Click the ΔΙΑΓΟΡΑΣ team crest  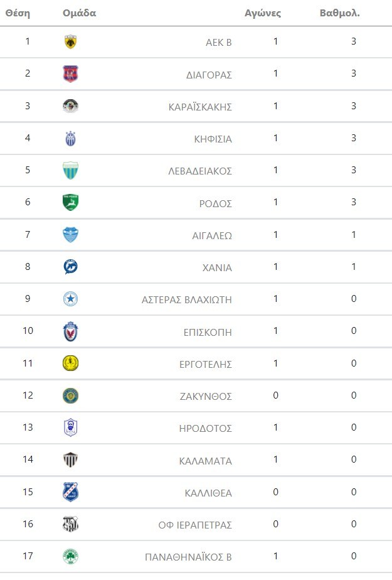point(71,74)
